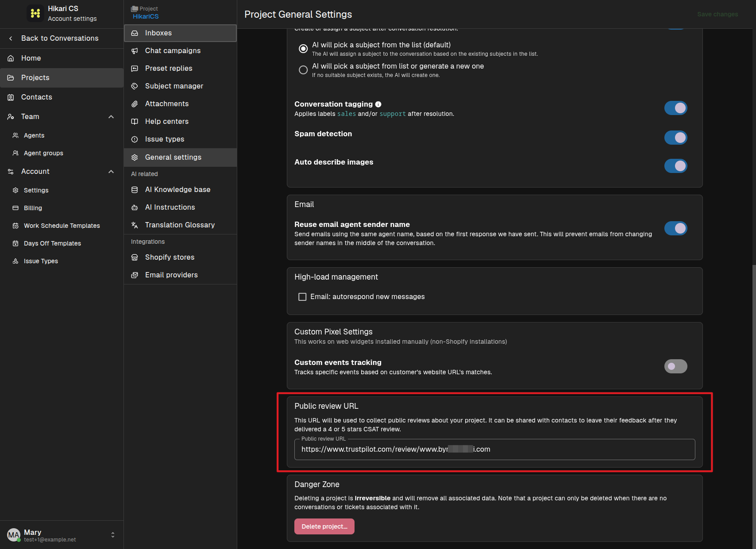Screen dimensions: 756x549
Task: Click the Subject manager tag icon
Action: pyautogui.click(x=135, y=86)
